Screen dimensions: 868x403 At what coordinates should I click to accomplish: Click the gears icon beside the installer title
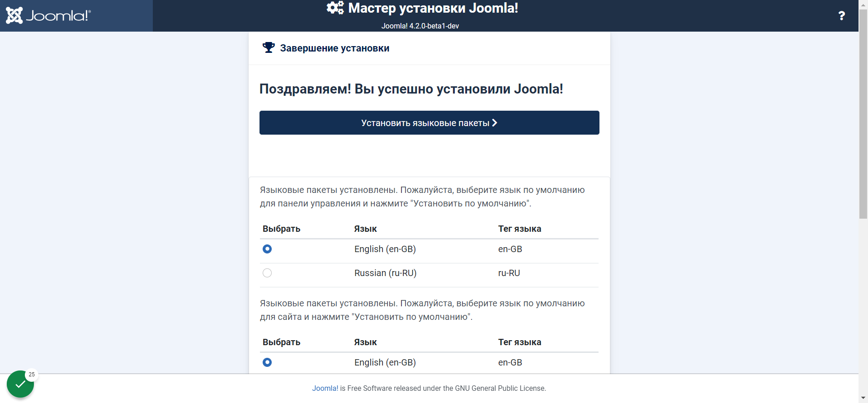335,8
